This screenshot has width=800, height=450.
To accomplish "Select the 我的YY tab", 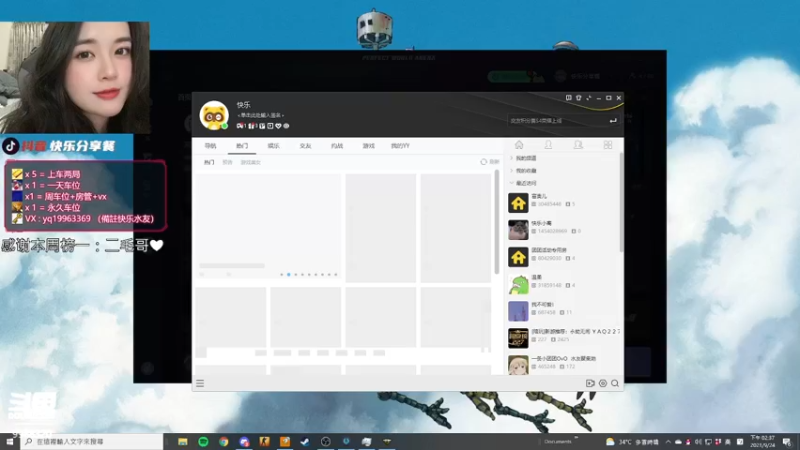I will point(400,146).
